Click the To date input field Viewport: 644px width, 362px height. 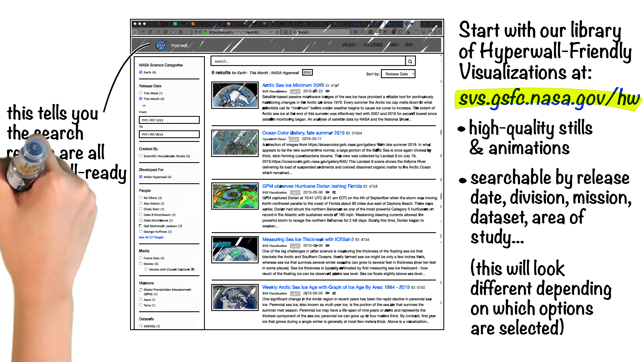[169, 134]
